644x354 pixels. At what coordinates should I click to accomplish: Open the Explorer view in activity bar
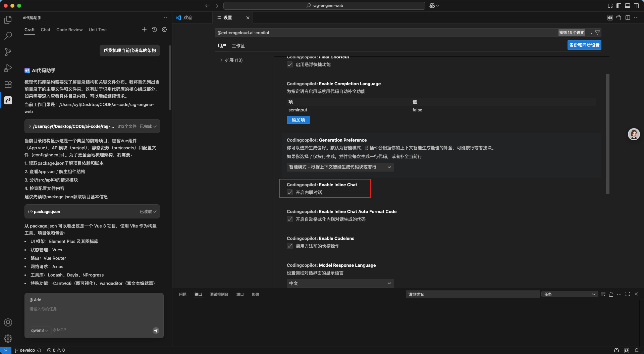click(8, 20)
